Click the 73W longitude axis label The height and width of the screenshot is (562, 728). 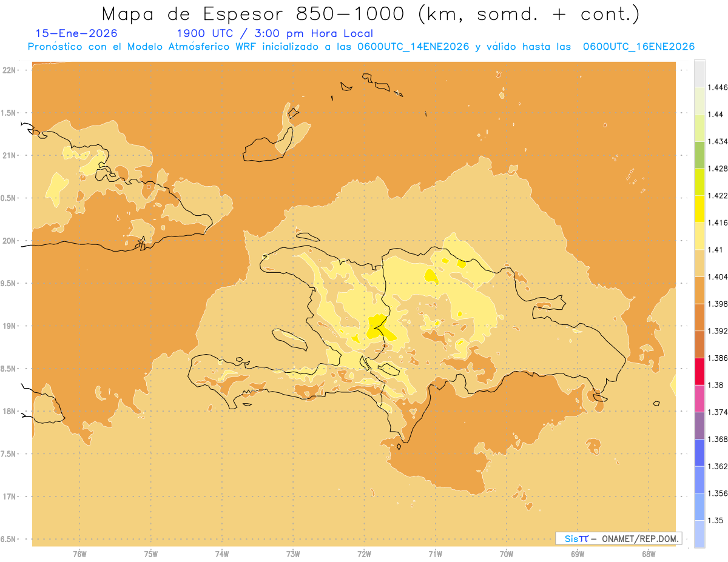[x=293, y=554]
